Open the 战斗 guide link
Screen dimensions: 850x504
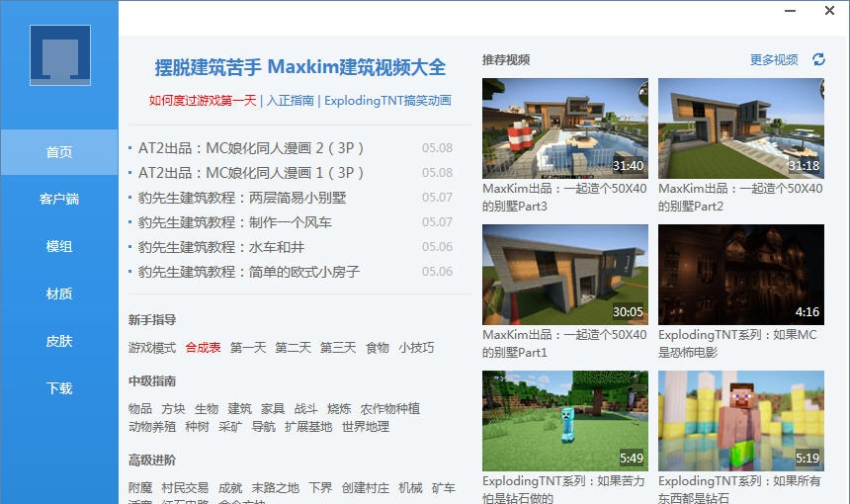click(305, 408)
